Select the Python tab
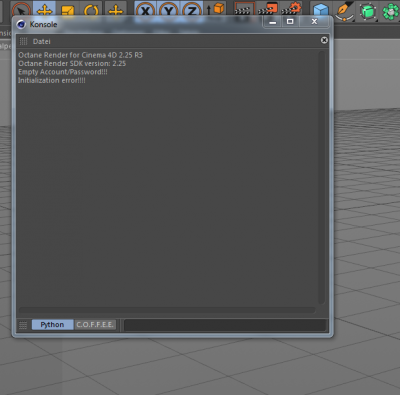 click(52, 324)
